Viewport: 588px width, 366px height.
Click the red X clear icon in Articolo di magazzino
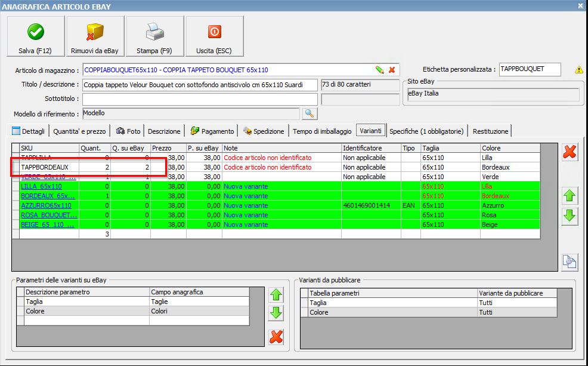click(392, 70)
